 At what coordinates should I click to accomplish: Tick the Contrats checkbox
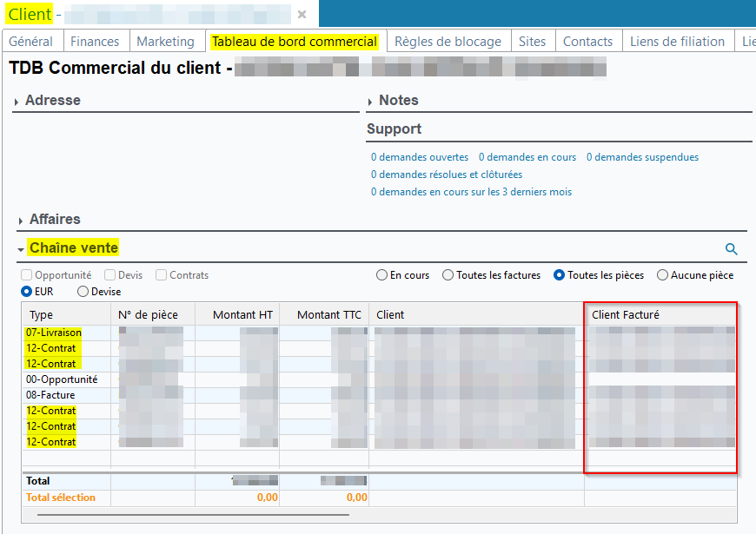[x=162, y=275]
